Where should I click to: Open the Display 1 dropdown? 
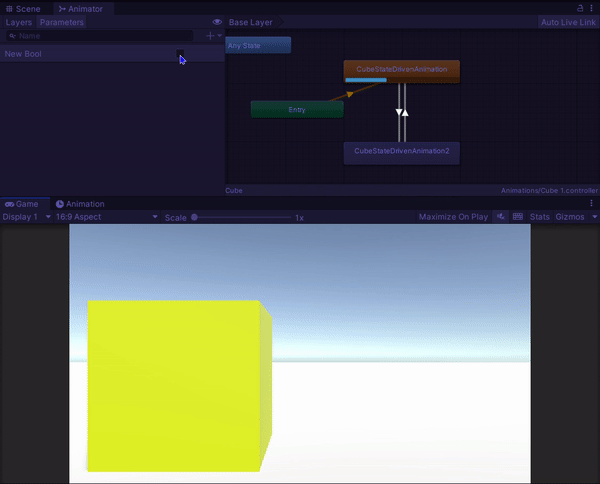(26, 217)
